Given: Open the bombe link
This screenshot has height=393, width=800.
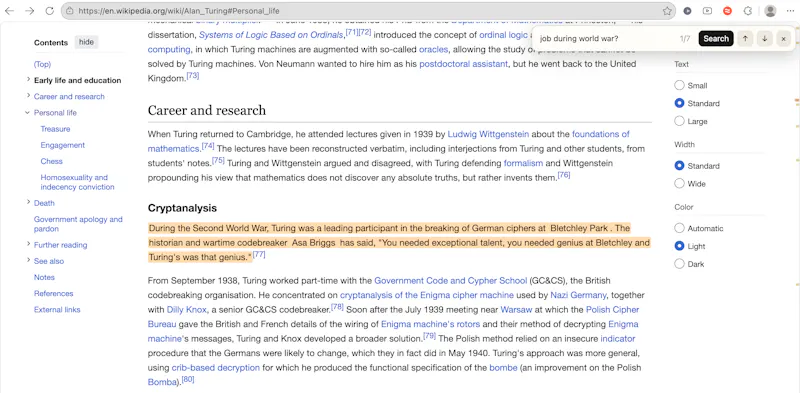Looking at the screenshot, I should coord(503,368).
